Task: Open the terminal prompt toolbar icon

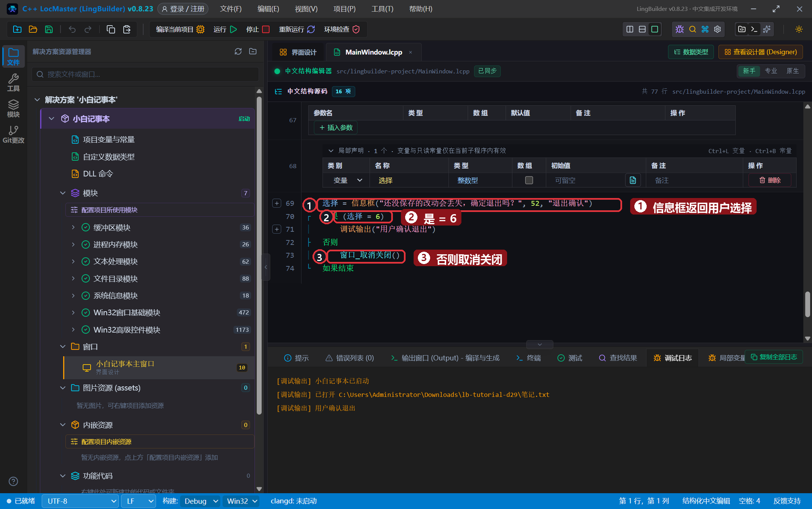Action: 754,29
